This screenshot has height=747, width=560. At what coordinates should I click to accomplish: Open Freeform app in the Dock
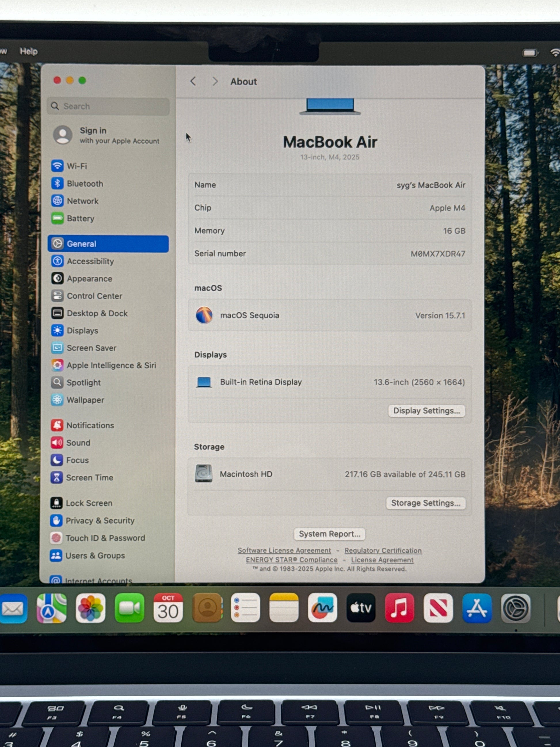322,608
